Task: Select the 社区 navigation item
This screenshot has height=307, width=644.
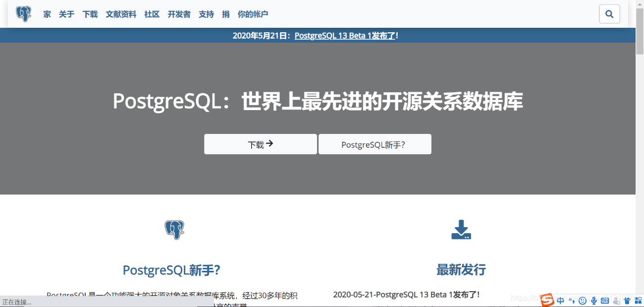Action: (152, 14)
